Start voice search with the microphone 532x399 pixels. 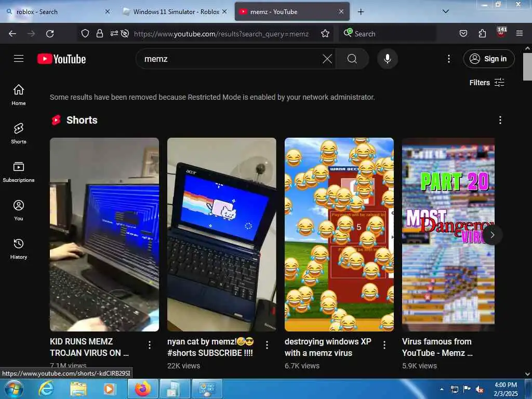point(388,59)
